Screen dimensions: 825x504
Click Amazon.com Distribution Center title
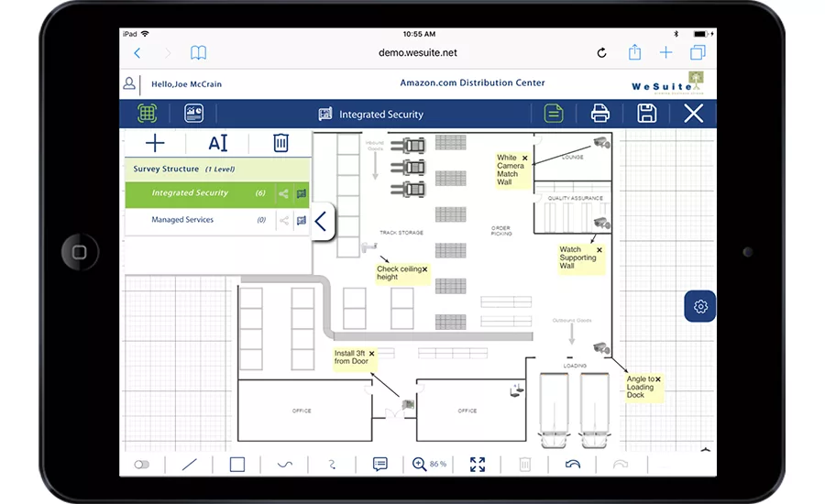point(472,82)
